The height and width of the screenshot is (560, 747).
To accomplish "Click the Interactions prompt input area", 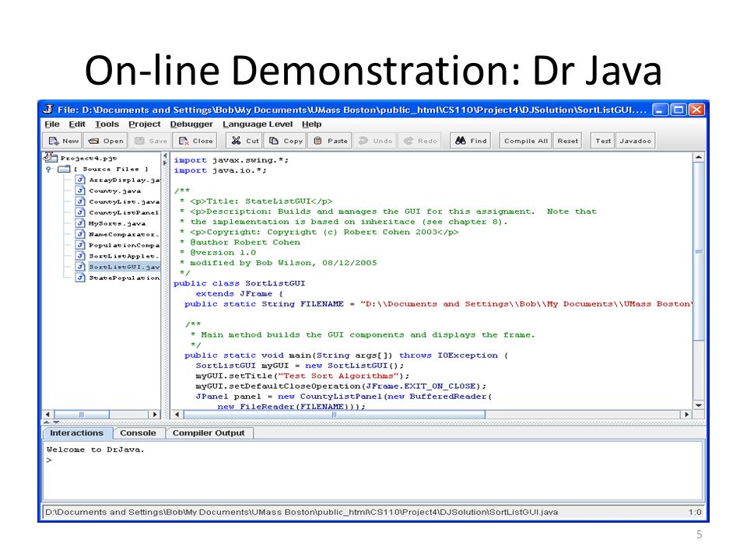I will pos(373,471).
